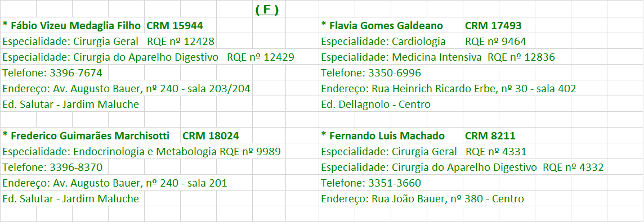Click Endocrinologia e Metabologia RQE 9989 cell
Screen dimensions: 644x222
142,152
